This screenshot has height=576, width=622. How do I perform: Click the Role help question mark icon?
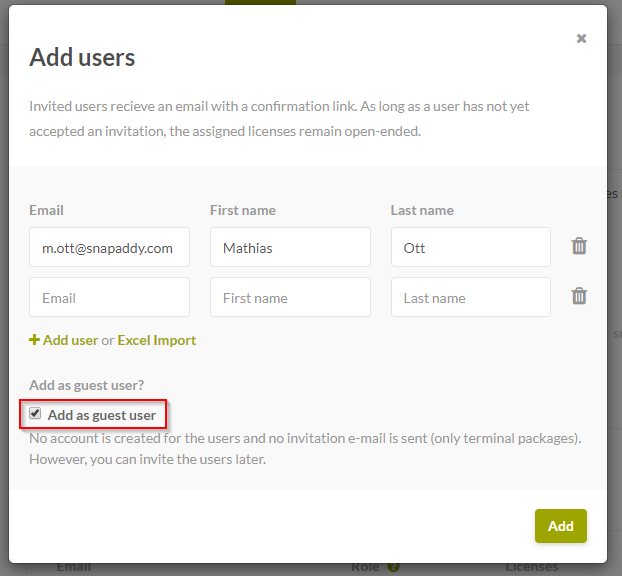coord(393,567)
